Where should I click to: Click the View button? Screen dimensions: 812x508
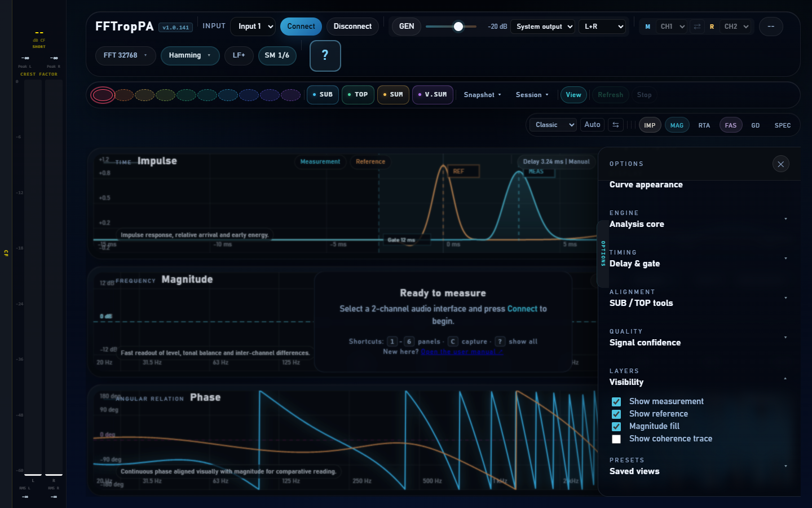573,95
